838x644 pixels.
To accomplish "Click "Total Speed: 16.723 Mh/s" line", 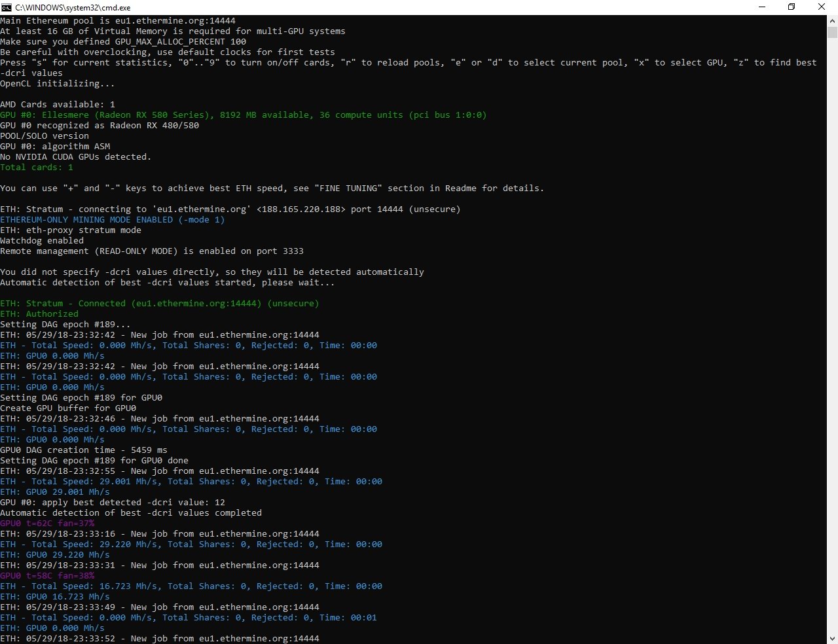I will [x=191, y=586].
